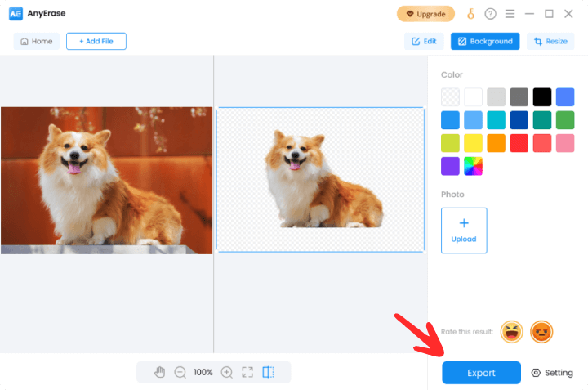Select the hand pan tool
This screenshot has width=588, height=390.
pyautogui.click(x=160, y=372)
